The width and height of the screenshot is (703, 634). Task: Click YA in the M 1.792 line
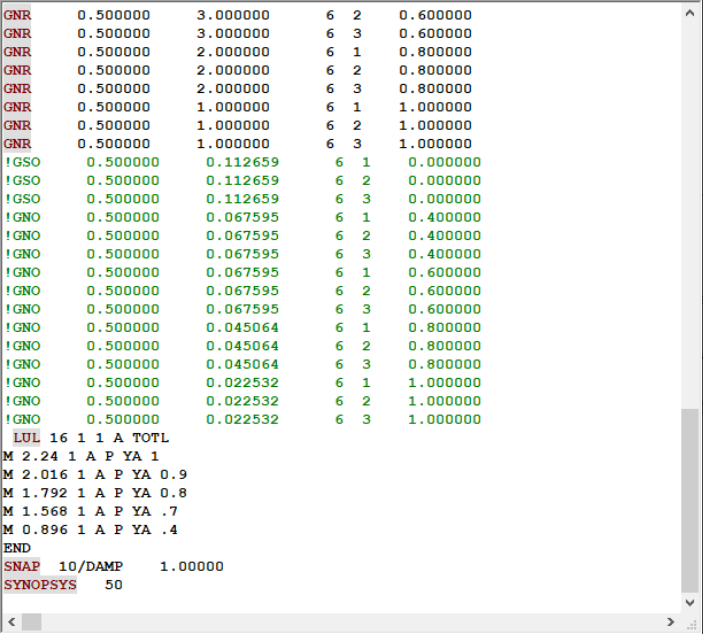point(142,493)
